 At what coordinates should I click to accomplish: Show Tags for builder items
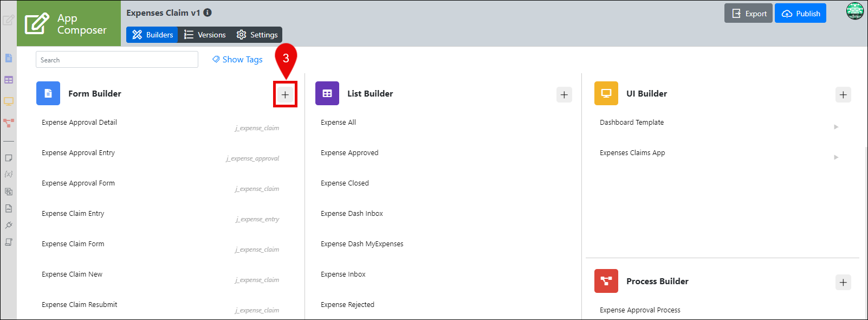(237, 60)
